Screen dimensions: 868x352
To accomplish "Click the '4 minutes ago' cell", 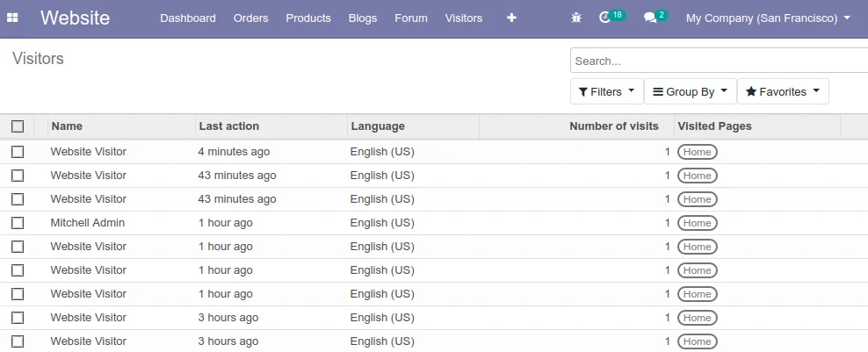I will [234, 152].
